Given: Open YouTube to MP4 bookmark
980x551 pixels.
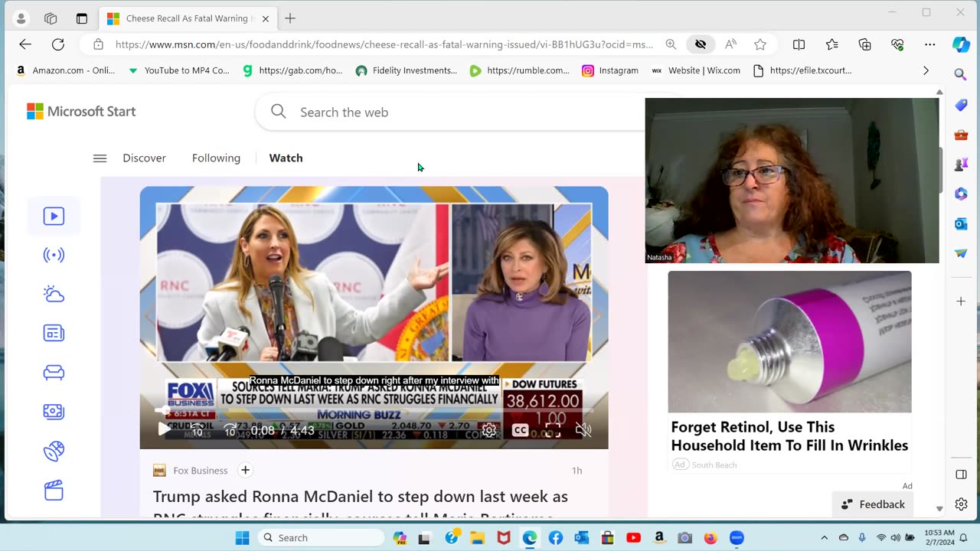Looking at the screenshot, I should [x=178, y=70].
